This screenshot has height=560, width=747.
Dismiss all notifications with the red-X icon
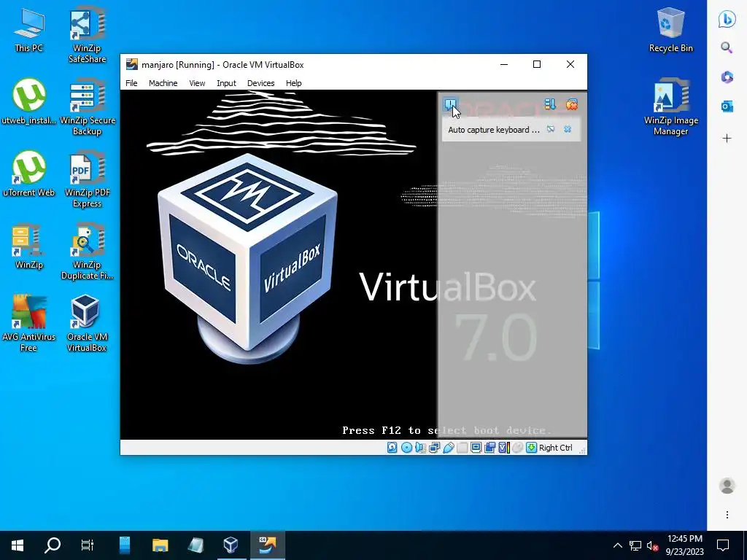point(572,104)
